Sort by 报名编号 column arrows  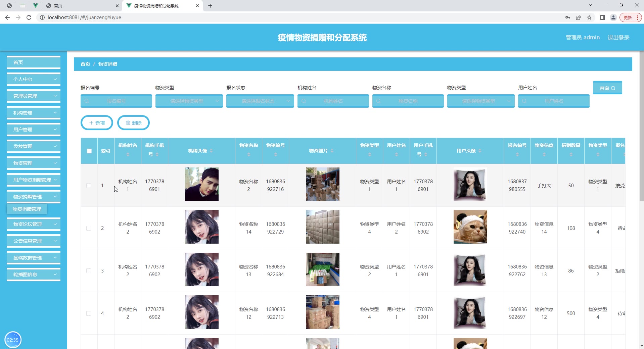click(x=517, y=154)
